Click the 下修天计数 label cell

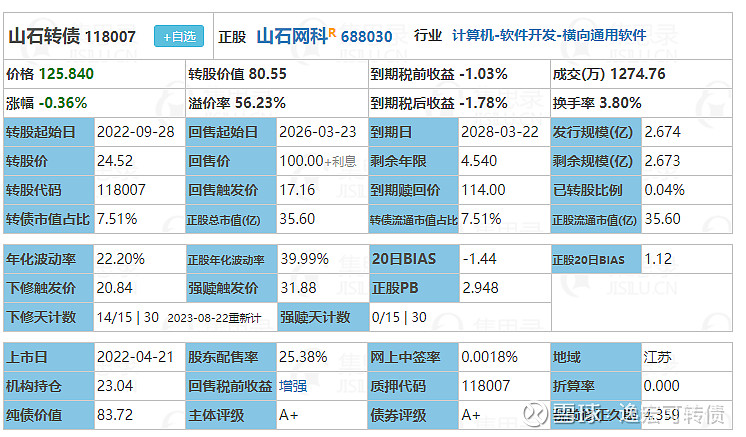click(49, 317)
